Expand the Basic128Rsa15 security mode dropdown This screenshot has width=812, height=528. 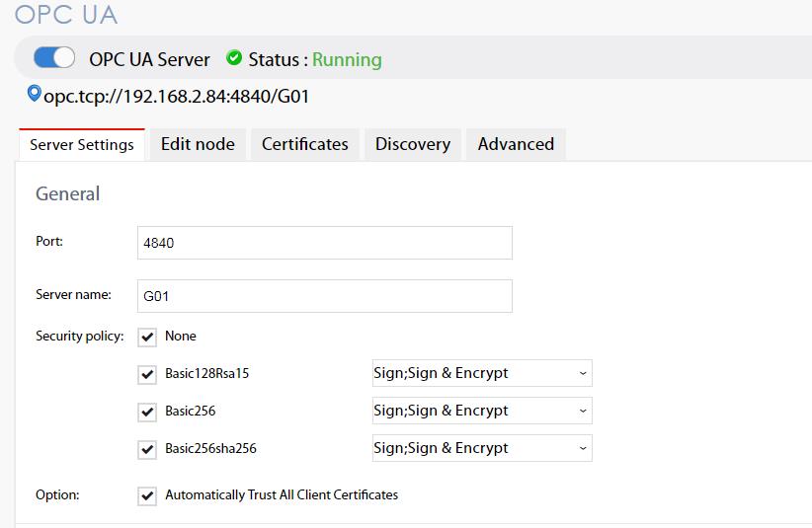click(481, 374)
